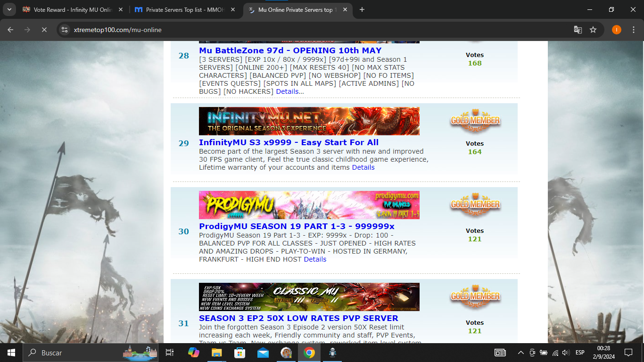Click rank number 29
The width and height of the screenshot is (644, 362).
click(183, 143)
